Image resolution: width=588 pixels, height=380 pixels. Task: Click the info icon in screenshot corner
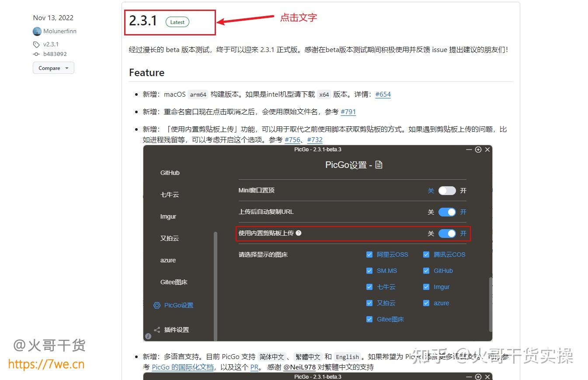pyautogui.click(x=148, y=336)
